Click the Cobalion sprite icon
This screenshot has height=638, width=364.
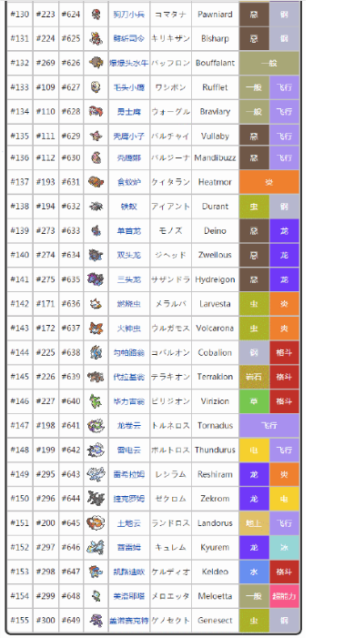coord(96,352)
